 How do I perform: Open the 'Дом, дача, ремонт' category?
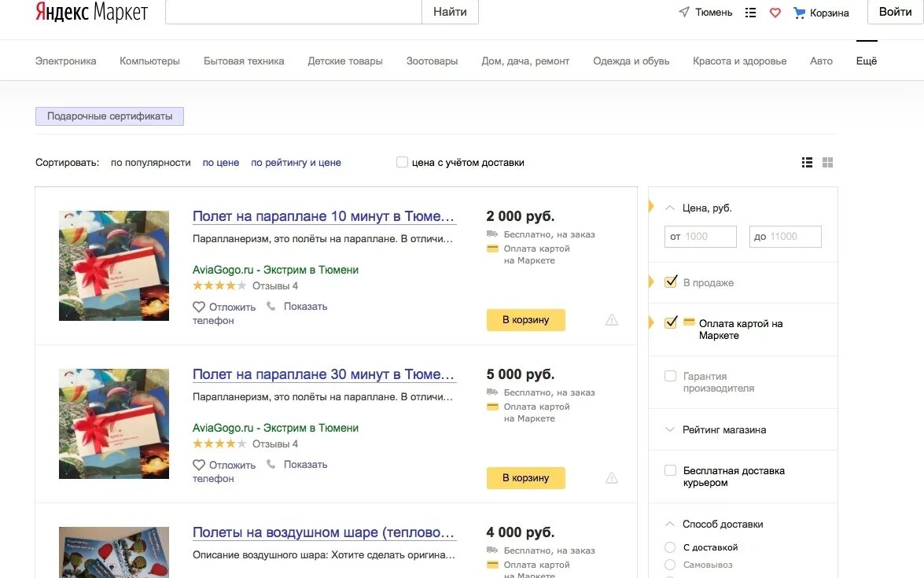pos(525,61)
